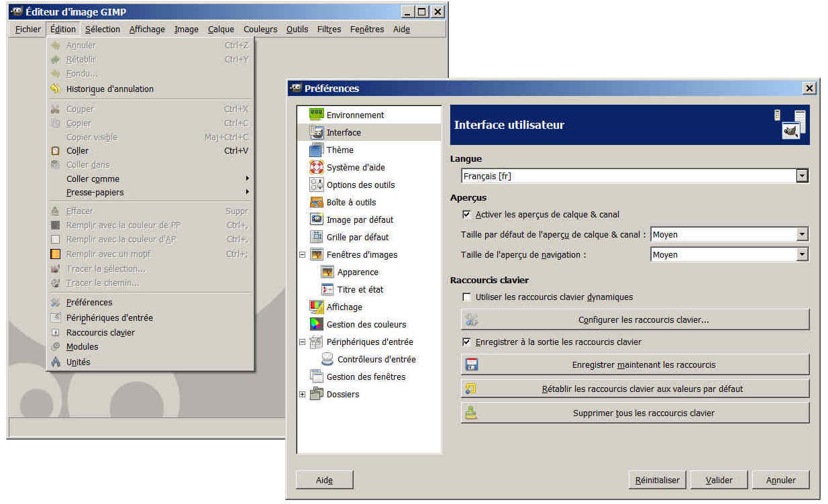
Task: Uncheck Enregistrer à la sortie les raccourcis
Action: point(467,342)
